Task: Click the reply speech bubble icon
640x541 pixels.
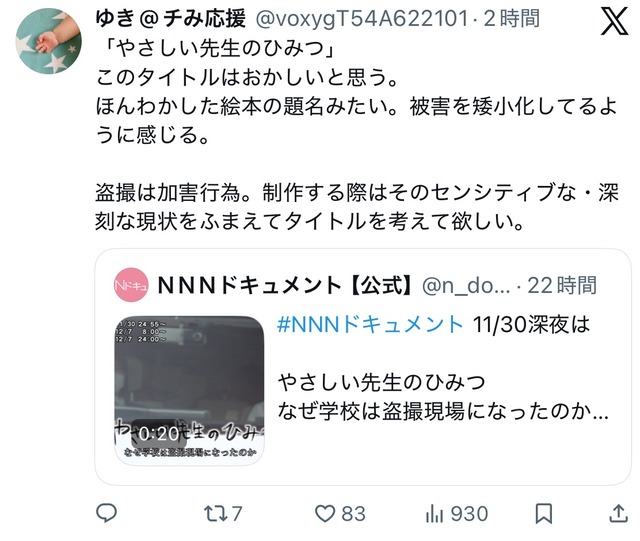Action: pos(107,513)
